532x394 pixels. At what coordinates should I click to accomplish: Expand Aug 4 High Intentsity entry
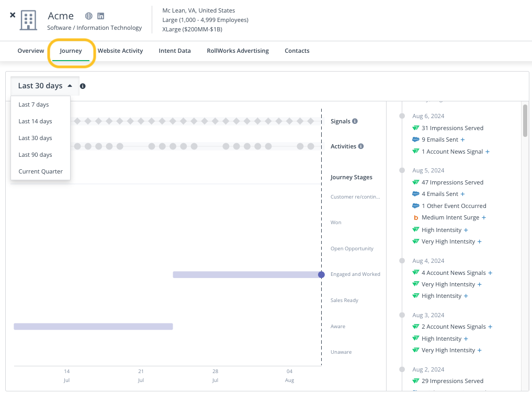coord(466,296)
